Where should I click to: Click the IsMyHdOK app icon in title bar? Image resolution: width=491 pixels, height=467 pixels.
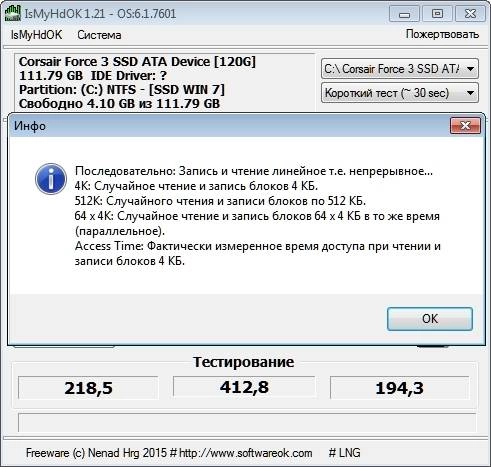point(12,13)
